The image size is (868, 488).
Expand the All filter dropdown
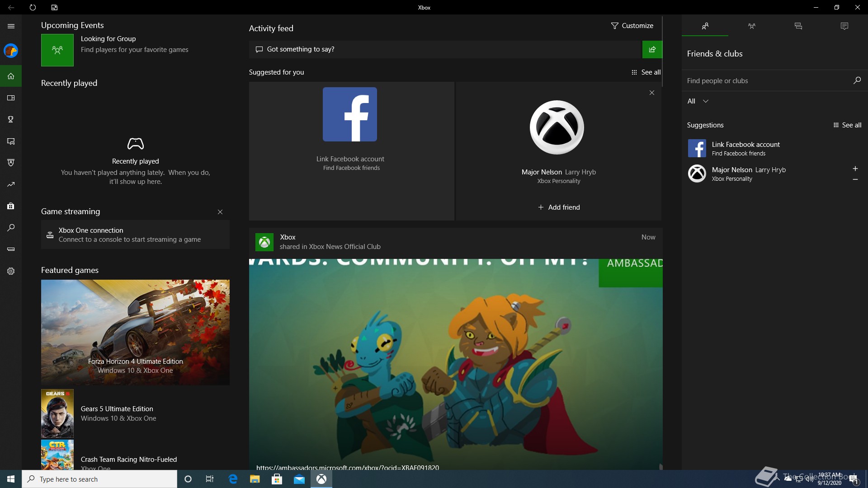(698, 101)
